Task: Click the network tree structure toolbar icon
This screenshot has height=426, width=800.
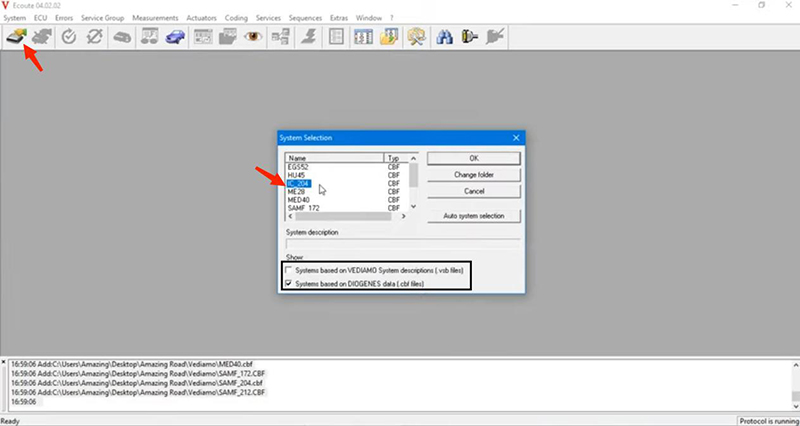Action: (280, 37)
